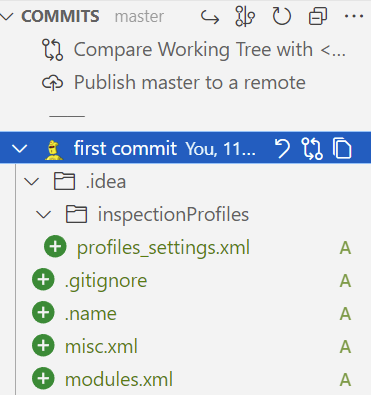The image size is (371, 395).
Task: Click the author avatar on the first commit
Action: point(54,150)
